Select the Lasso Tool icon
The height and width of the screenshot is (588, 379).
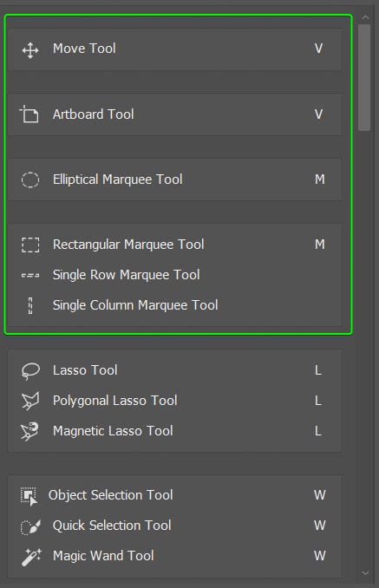[x=30, y=371]
